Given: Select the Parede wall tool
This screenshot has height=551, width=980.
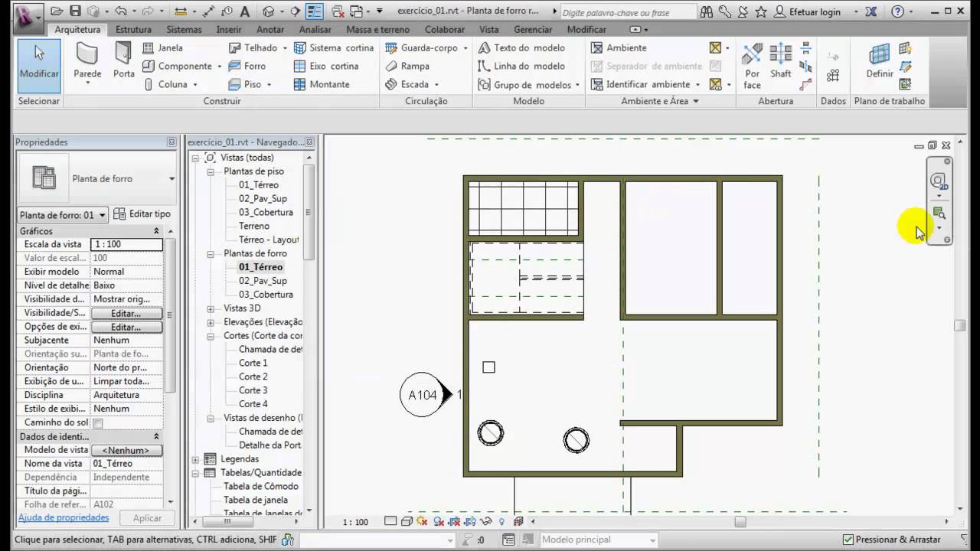Looking at the screenshot, I should (87, 61).
